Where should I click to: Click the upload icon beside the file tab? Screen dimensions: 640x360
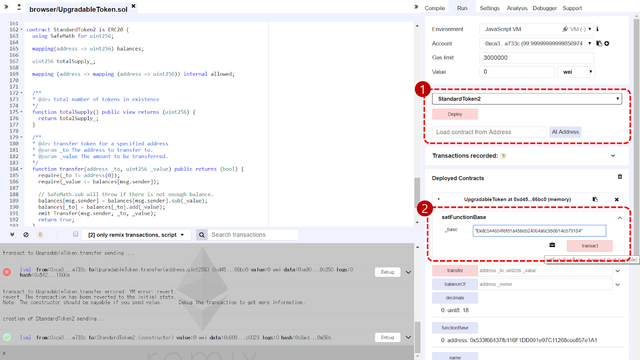point(19,7)
